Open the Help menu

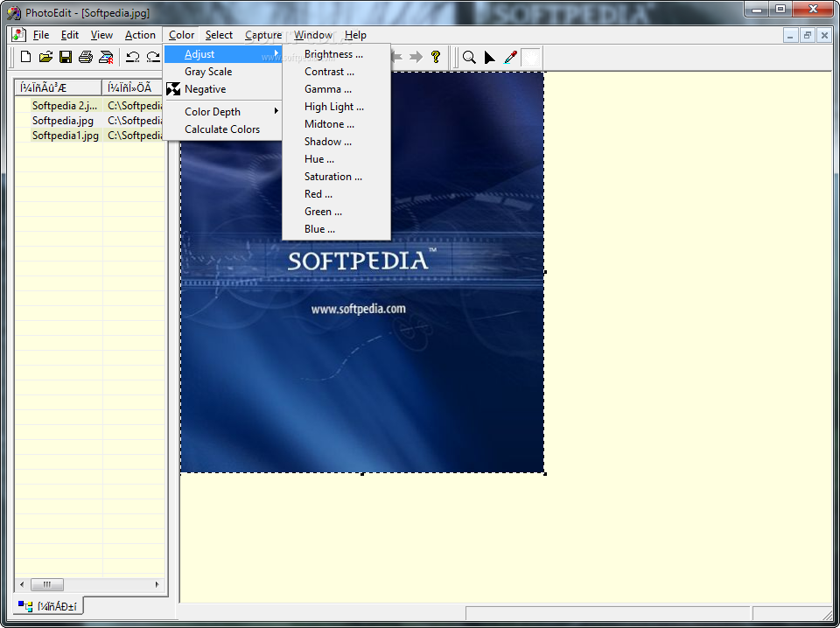point(355,35)
